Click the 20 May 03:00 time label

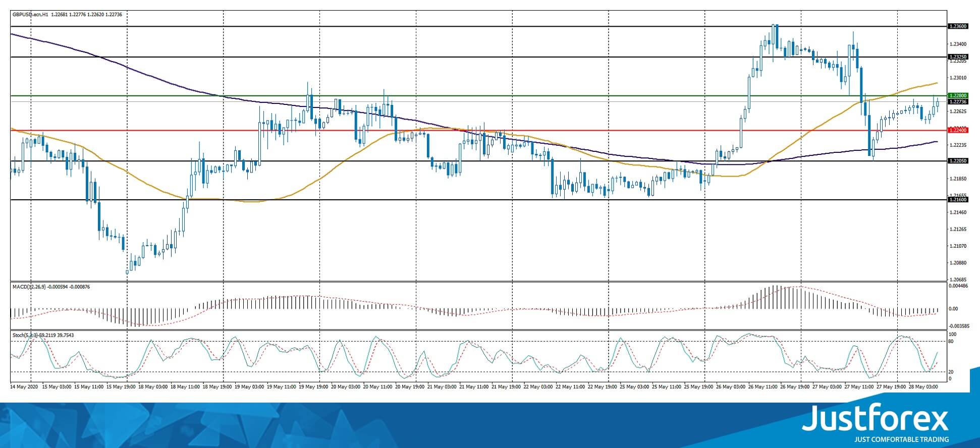pyautogui.click(x=346, y=386)
